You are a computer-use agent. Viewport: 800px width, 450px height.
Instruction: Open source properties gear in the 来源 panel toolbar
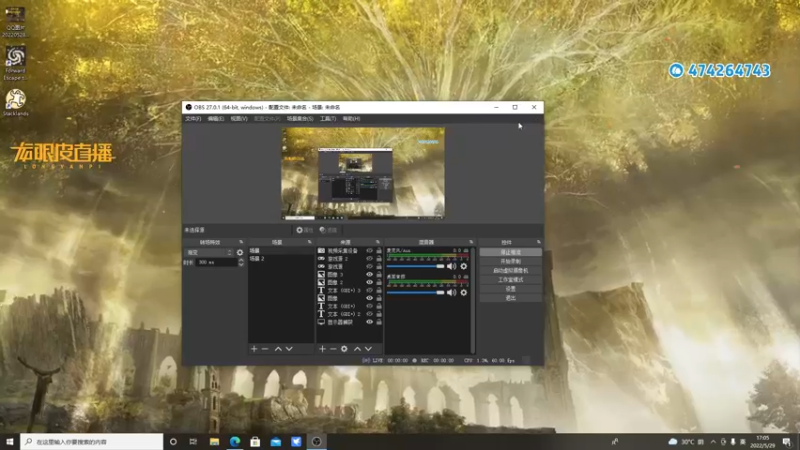click(344, 349)
